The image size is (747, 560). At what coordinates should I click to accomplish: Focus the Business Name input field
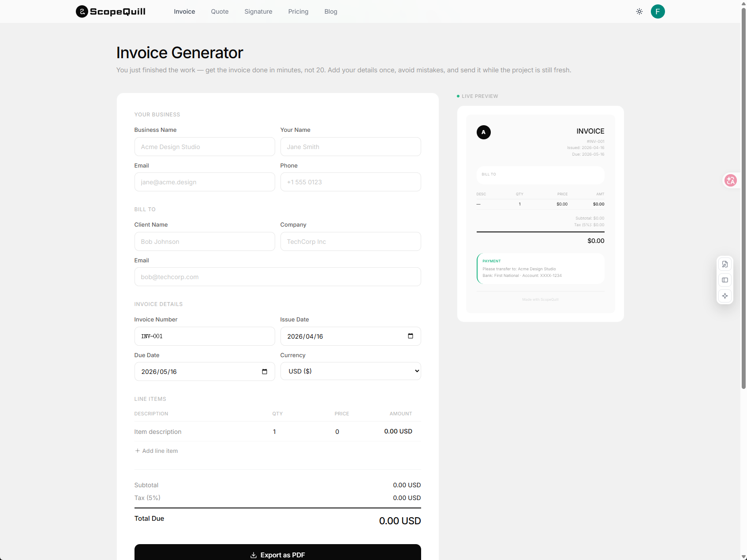(x=205, y=146)
